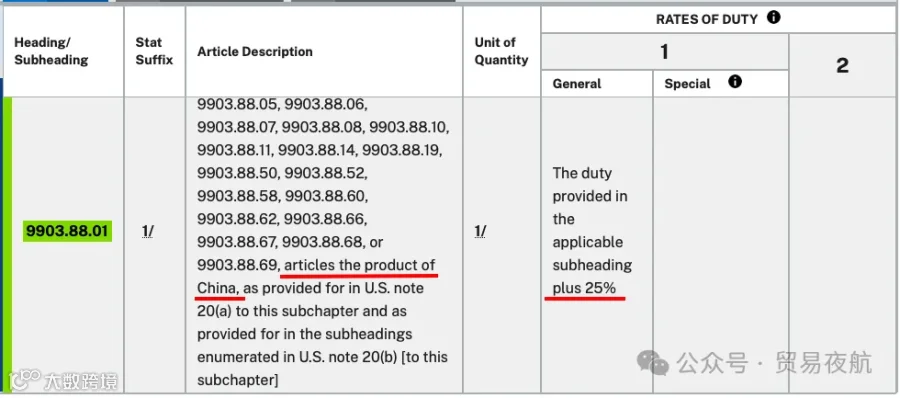The width and height of the screenshot is (900, 398).
Task: Click the info icon next to Special
Action: click(735, 82)
